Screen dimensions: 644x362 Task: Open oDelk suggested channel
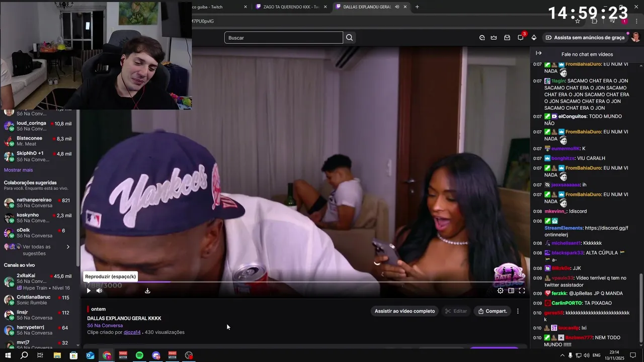point(38,233)
